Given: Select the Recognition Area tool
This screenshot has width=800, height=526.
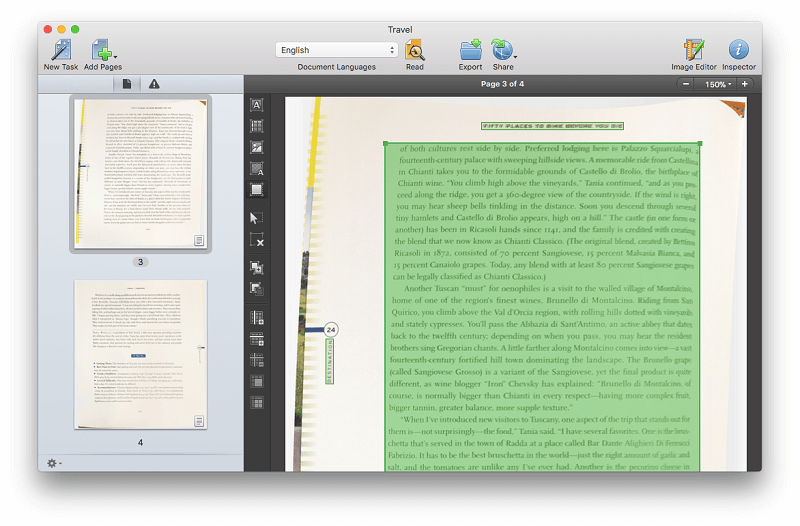Looking at the screenshot, I should coord(257,190).
